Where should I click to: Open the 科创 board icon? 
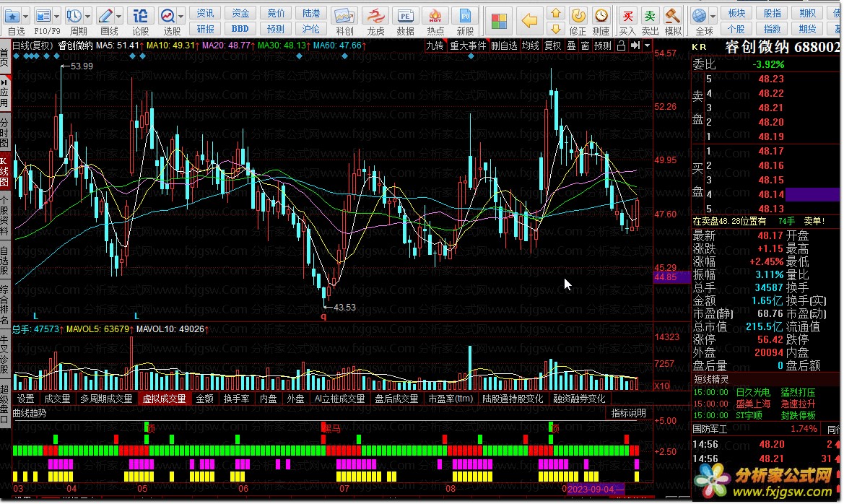(344, 16)
